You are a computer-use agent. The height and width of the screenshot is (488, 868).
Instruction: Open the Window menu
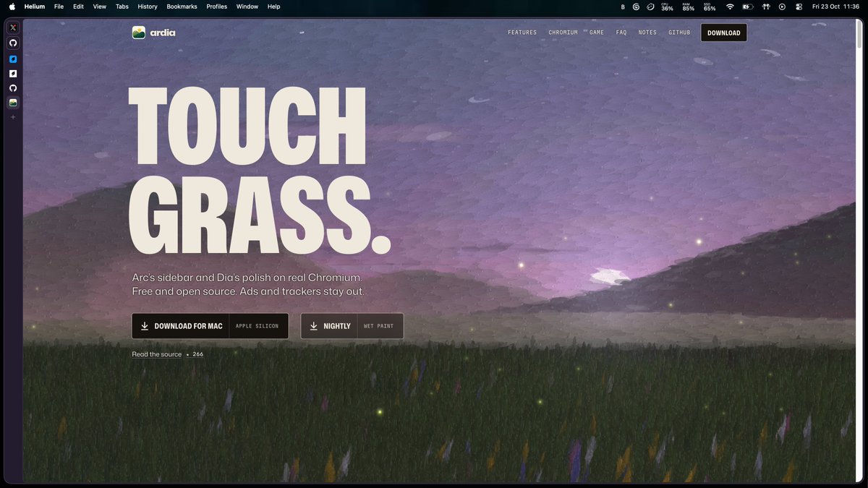247,7
